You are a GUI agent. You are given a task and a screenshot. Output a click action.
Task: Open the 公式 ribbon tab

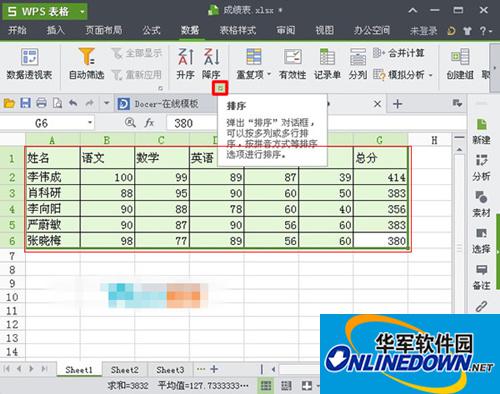click(151, 30)
